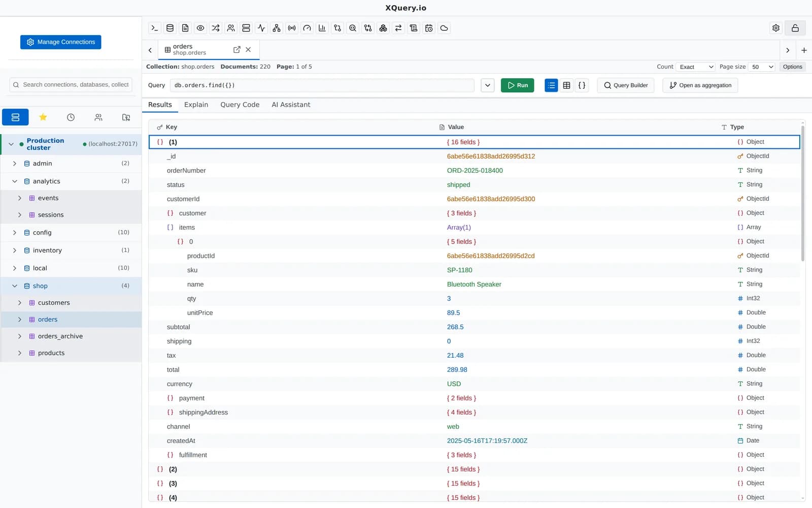Click the network hierarchy toolbar icon

[277, 28]
